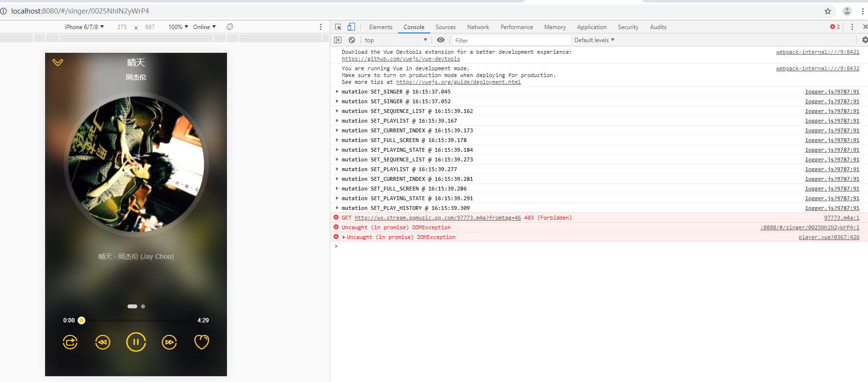Expand the SET_FULL_SCREEN mutation at 16:15:39.178

[337, 140]
